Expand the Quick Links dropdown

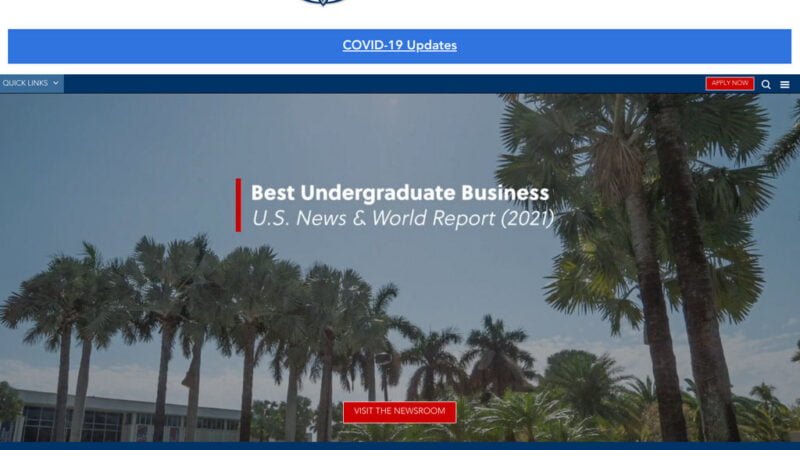(32, 83)
